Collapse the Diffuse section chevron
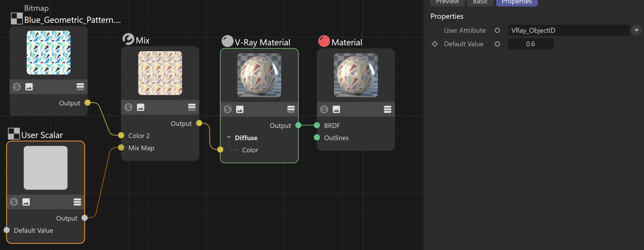The width and height of the screenshot is (644, 250). coord(229,137)
